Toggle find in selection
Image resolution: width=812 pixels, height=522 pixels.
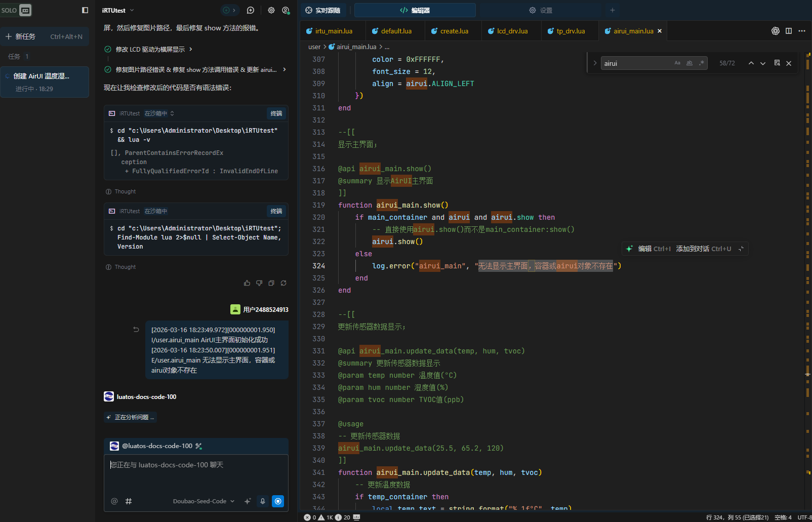(777, 63)
